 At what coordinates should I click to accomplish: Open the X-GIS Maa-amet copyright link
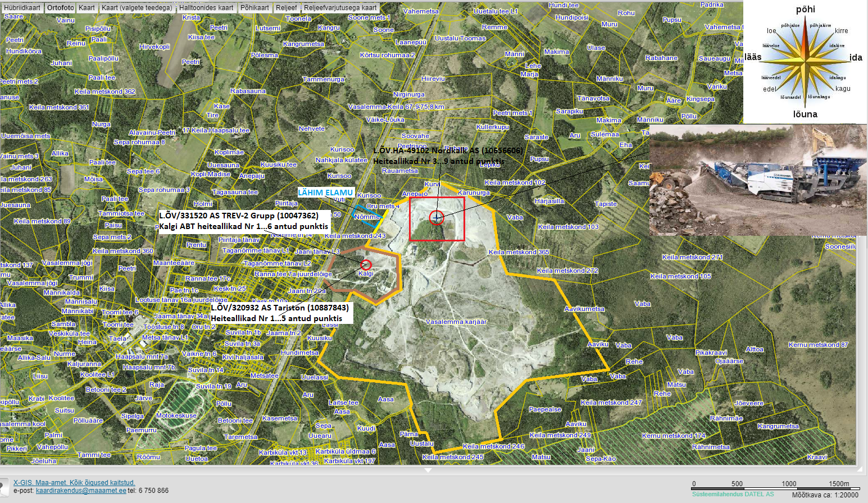click(x=74, y=482)
